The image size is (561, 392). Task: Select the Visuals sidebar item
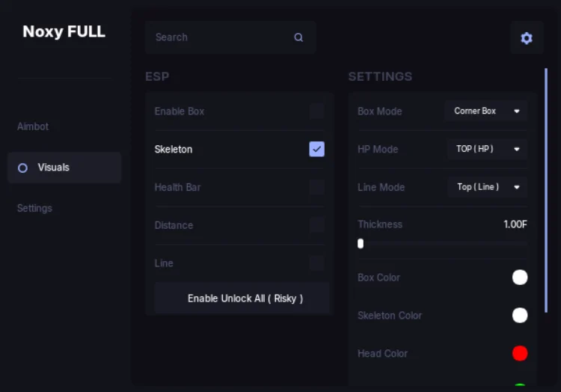coord(64,168)
